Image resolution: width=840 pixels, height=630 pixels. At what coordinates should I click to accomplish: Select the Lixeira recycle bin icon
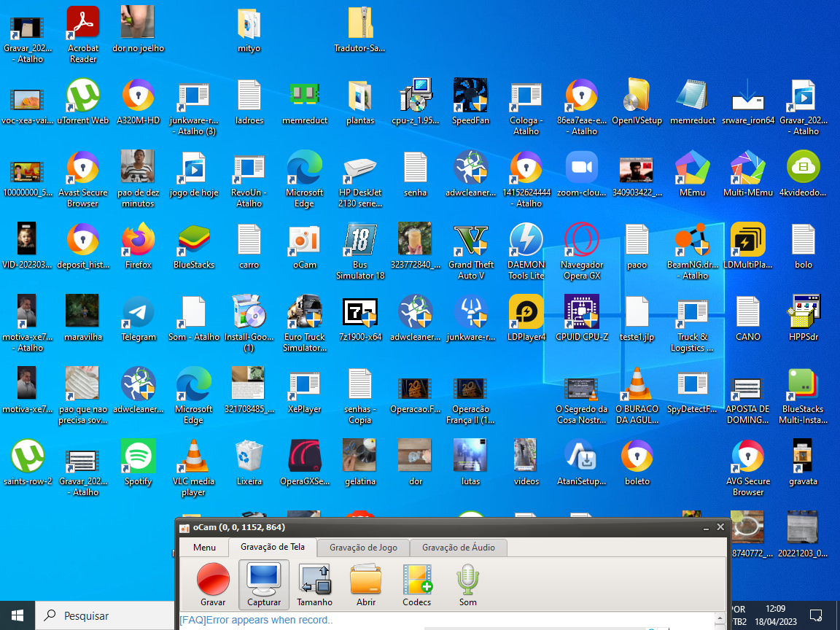249,463
